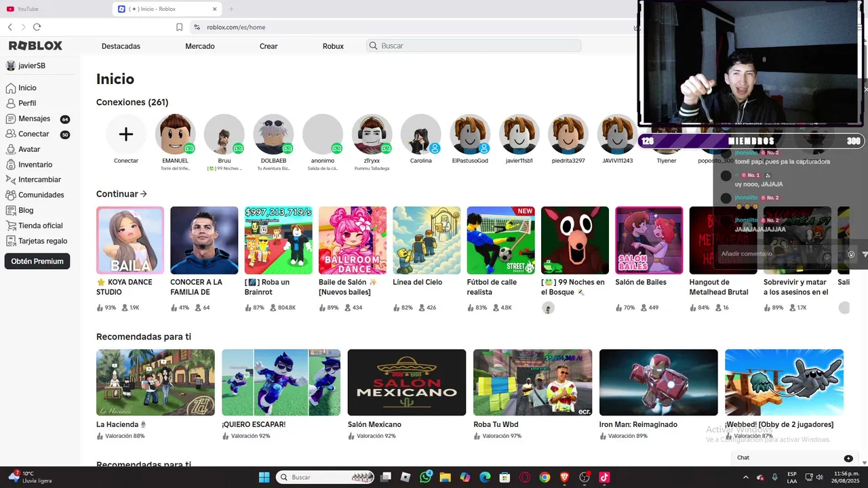The image size is (868, 488).
Task: Open Mercado in top navigation
Action: (200, 46)
